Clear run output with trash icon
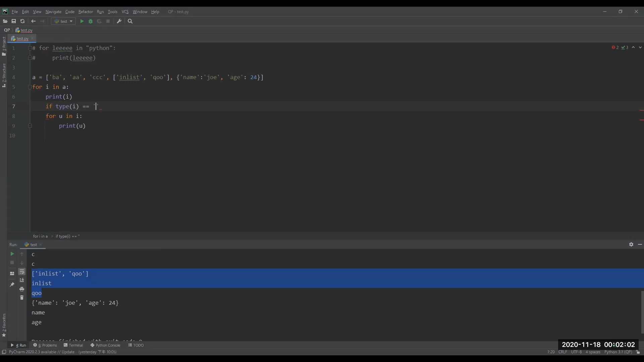The width and height of the screenshot is (644, 362). (x=22, y=298)
